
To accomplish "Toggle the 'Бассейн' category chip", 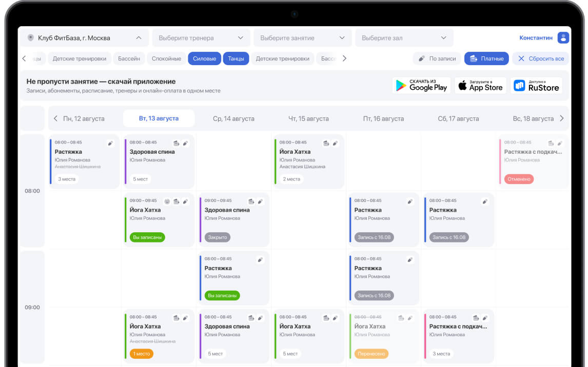I will 129,58.
